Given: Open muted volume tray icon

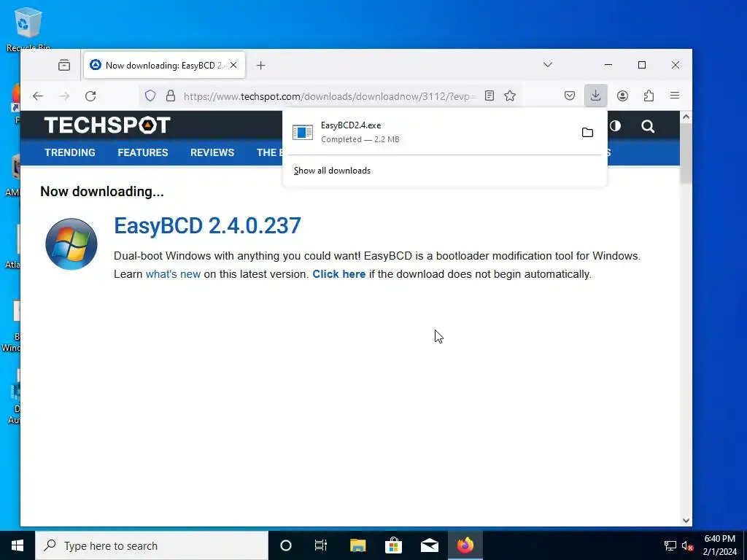Looking at the screenshot, I should [687, 545].
